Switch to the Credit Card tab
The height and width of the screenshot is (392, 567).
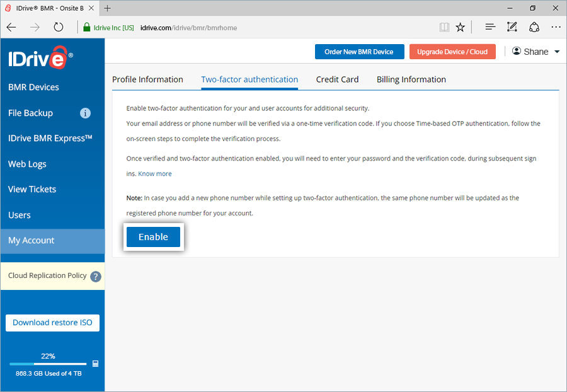coord(336,79)
